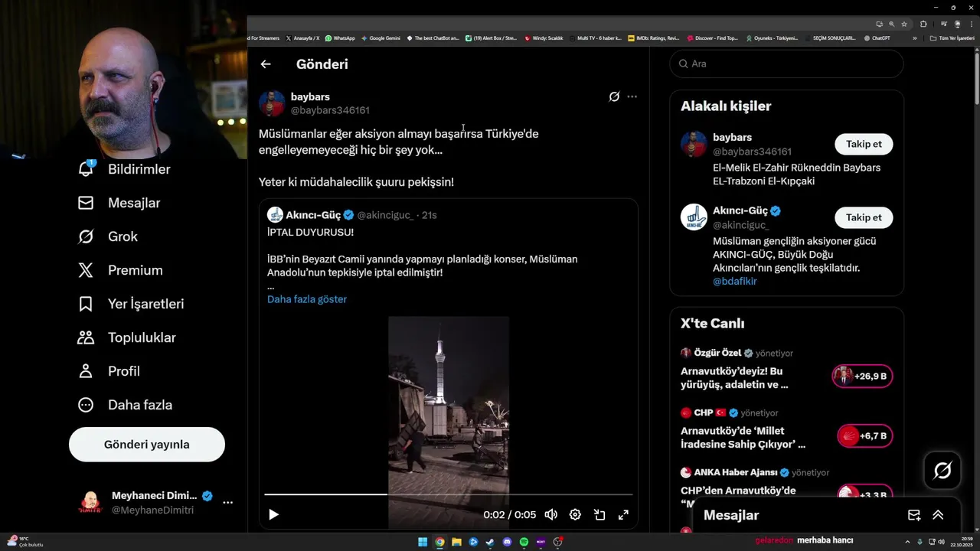The width and height of the screenshot is (980, 551).
Task: Follow Akıncı-Güç with Takip et button
Action: click(864, 217)
